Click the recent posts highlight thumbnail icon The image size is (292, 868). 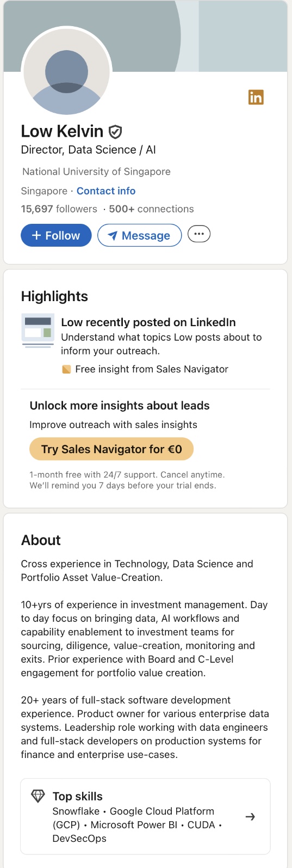click(x=38, y=330)
